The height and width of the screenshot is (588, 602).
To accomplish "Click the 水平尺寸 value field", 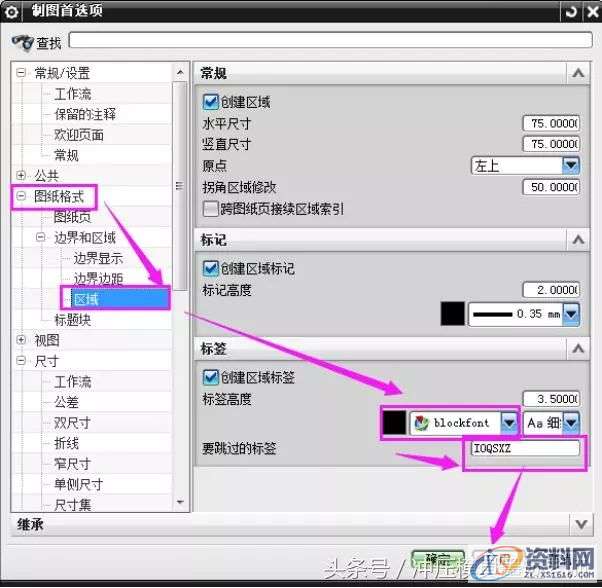I will point(551,124).
